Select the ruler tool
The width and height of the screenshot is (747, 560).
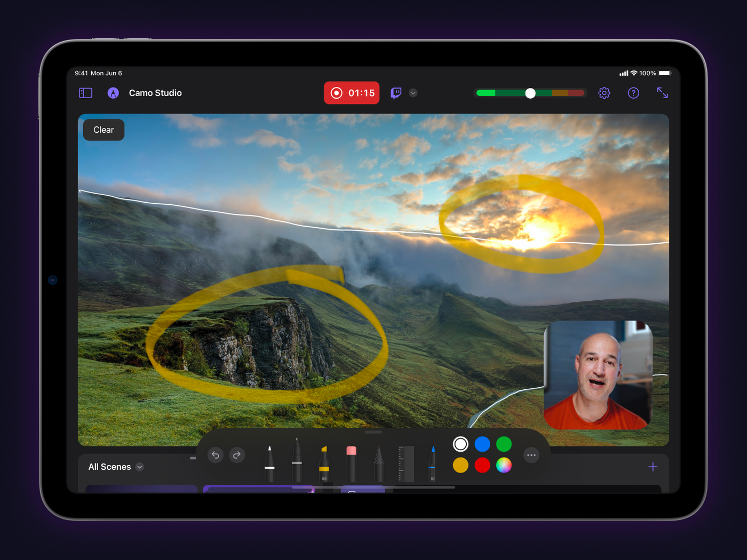pyautogui.click(x=406, y=463)
